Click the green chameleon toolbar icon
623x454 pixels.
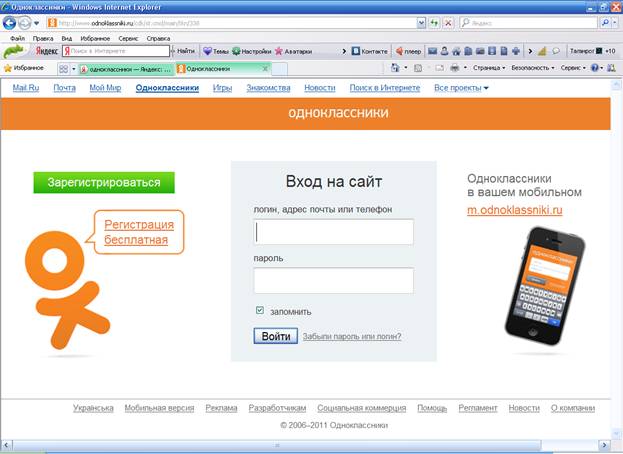pos(14,51)
